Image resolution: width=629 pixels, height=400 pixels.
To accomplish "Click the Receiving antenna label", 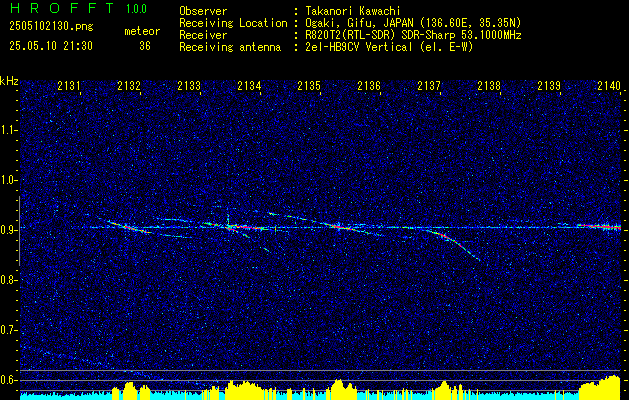I will (230, 47).
